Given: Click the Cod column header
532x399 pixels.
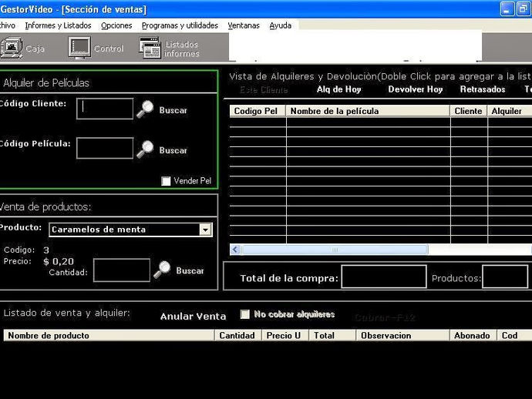Looking at the screenshot, I should coord(515,336).
